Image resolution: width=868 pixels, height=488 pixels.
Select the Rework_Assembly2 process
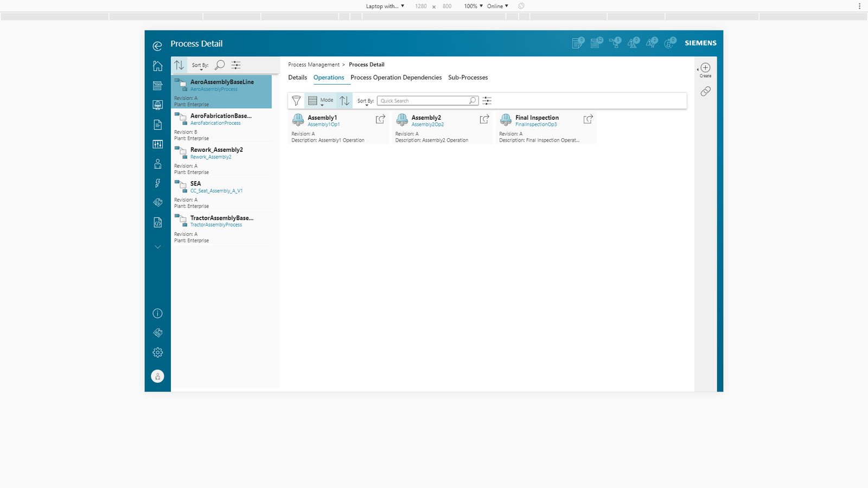pos(221,160)
